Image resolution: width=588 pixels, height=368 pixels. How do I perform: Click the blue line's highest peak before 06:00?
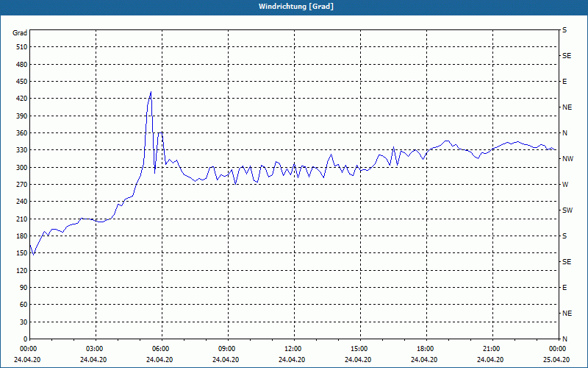tap(151, 91)
